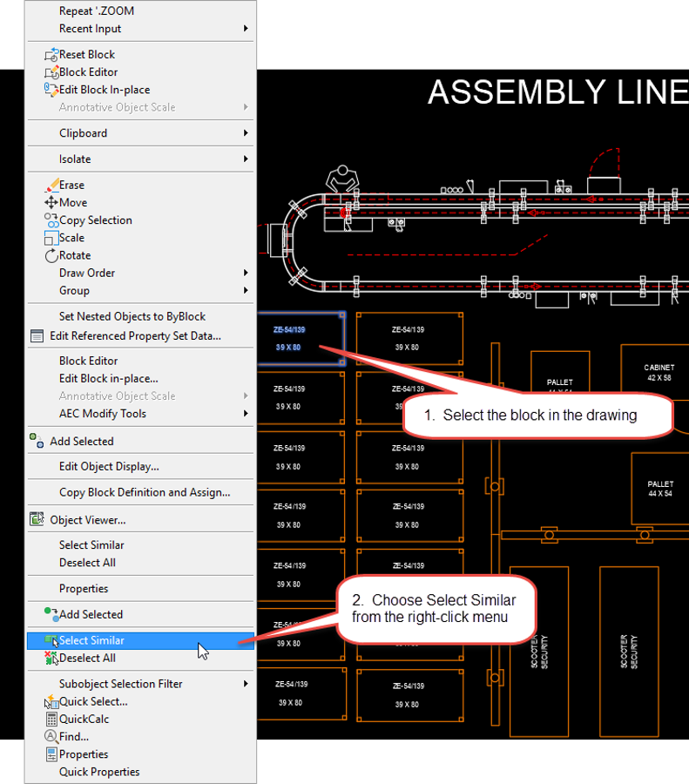Click the Find icon
Screen dimensions: 689x784
pos(51,736)
